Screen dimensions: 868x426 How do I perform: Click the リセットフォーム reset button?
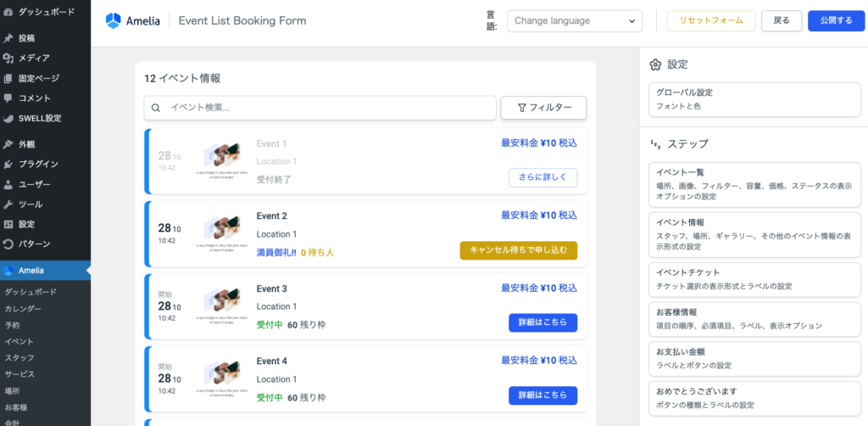pos(710,20)
